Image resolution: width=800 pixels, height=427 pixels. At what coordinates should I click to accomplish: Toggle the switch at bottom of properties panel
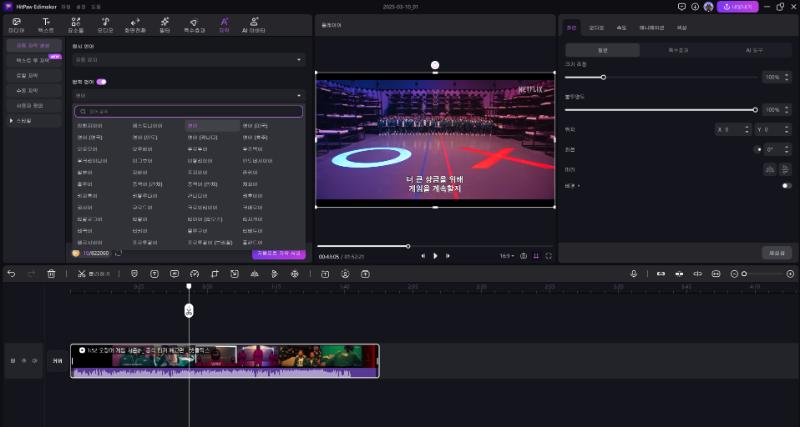coord(786,185)
